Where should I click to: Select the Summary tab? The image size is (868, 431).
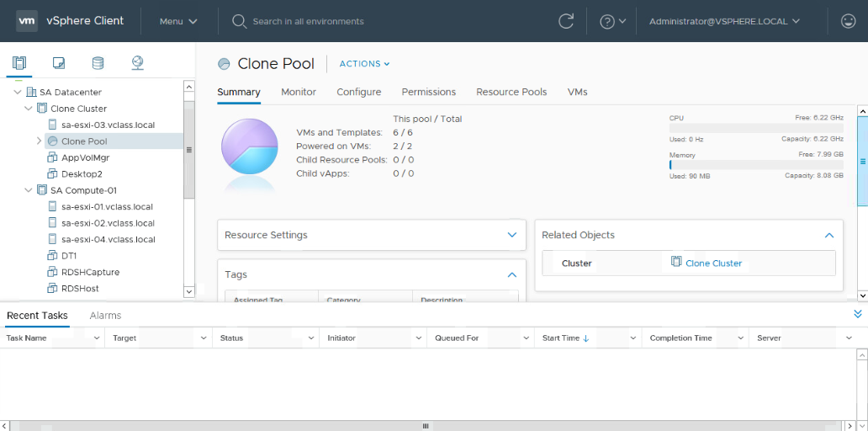239,92
